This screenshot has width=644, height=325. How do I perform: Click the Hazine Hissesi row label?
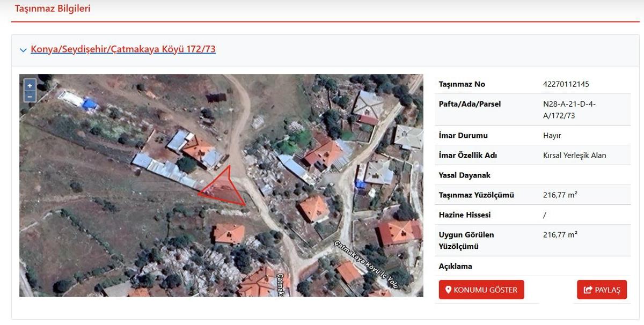point(464,215)
